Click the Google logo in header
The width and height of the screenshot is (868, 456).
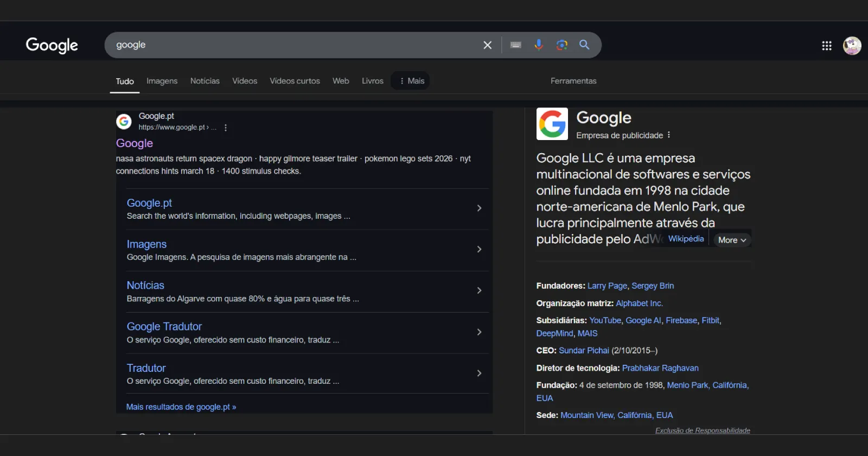click(52, 45)
